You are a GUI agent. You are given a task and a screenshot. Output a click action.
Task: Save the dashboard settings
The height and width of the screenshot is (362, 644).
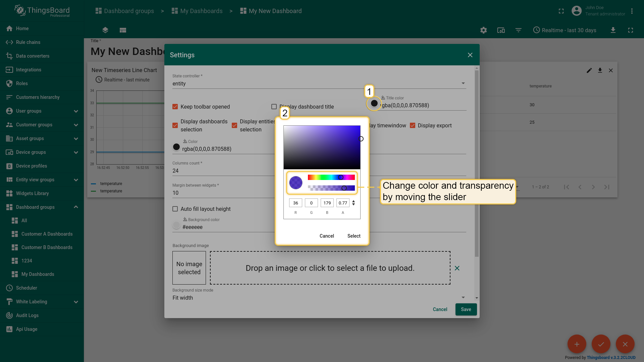(466, 309)
